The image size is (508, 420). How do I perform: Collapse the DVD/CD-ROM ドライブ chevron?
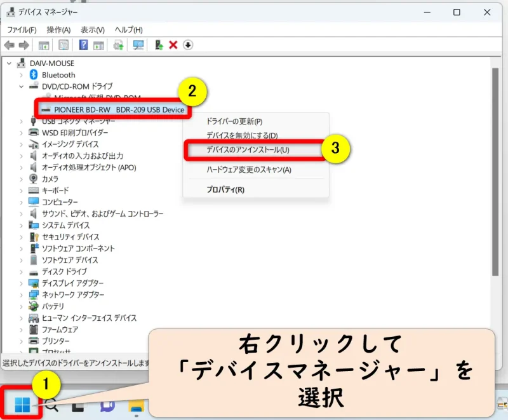[x=22, y=86]
